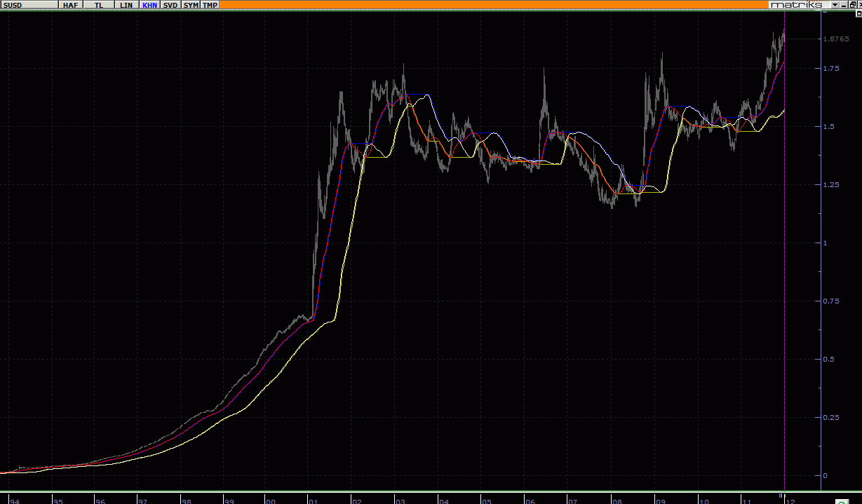The width and height of the screenshot is (862, 504).
Task: Switch to the TL currency button
Action: (x=98, y=5)
